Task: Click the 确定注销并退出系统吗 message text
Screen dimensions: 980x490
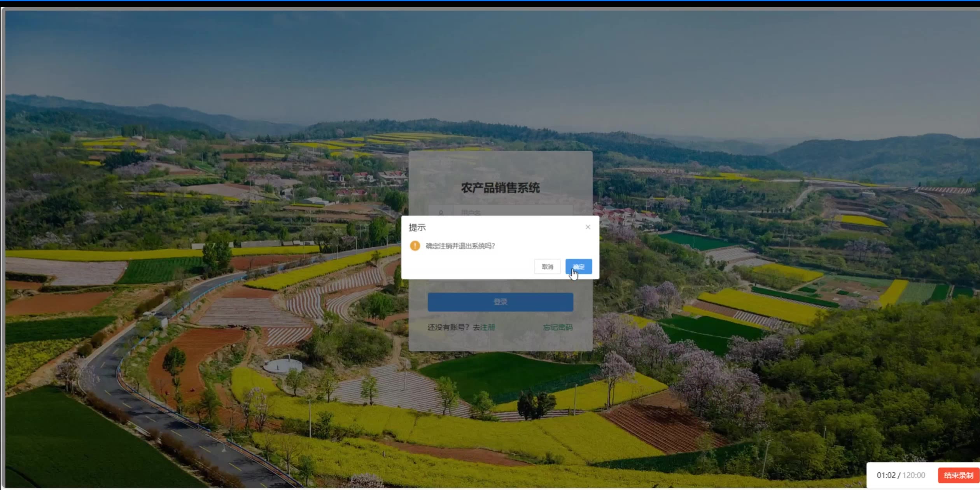Action: point(460,246)
